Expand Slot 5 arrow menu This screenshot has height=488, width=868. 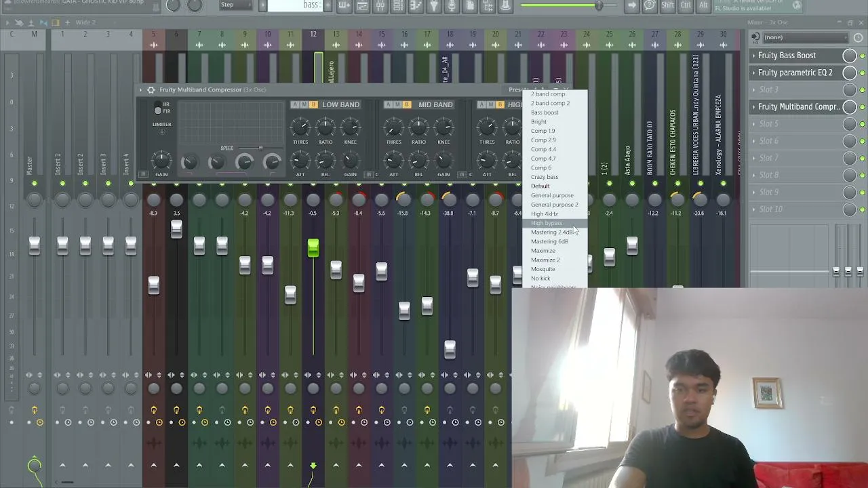(x=753, y=124)
